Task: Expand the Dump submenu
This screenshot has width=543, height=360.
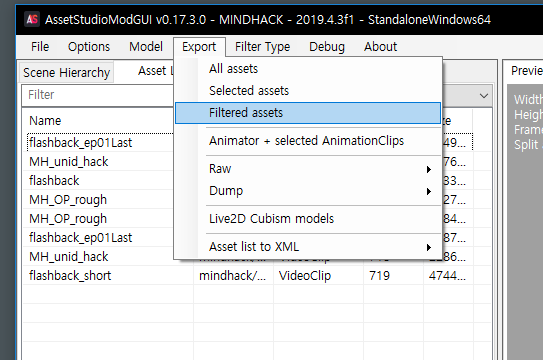Action: 308,191
